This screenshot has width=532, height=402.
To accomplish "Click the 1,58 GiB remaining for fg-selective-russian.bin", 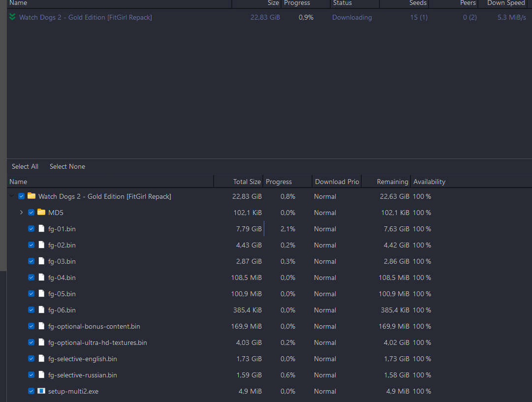I will pyautogui.click(x=397, y=375).
